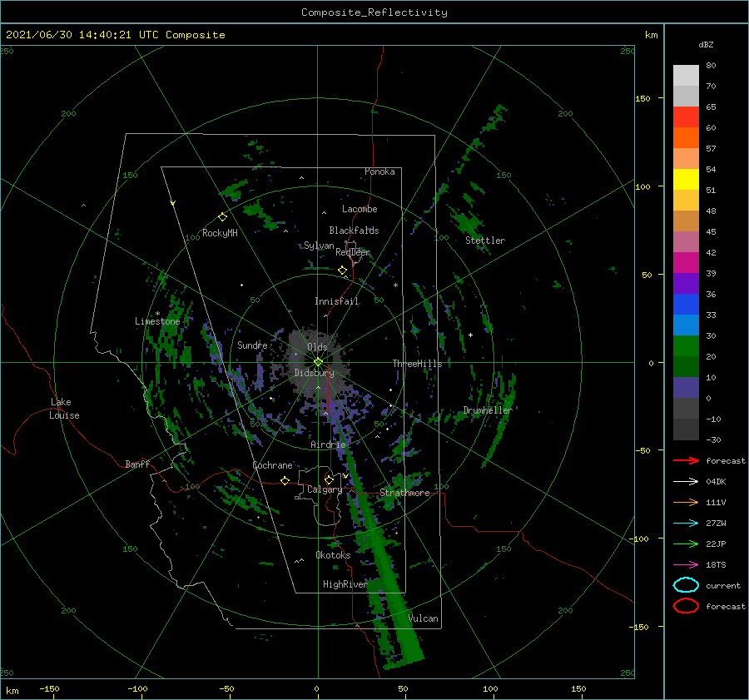Click the Airdrie label
Image resolution: width=749 pixels, height=700 pixels.
(x=328, y=444)
